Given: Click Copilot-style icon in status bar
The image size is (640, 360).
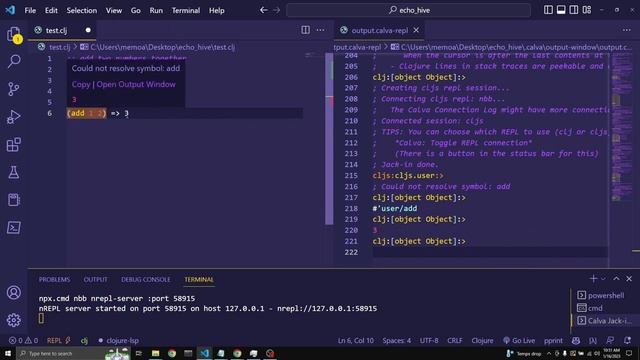Looking at the screenshot, I should tap(576, 340).
